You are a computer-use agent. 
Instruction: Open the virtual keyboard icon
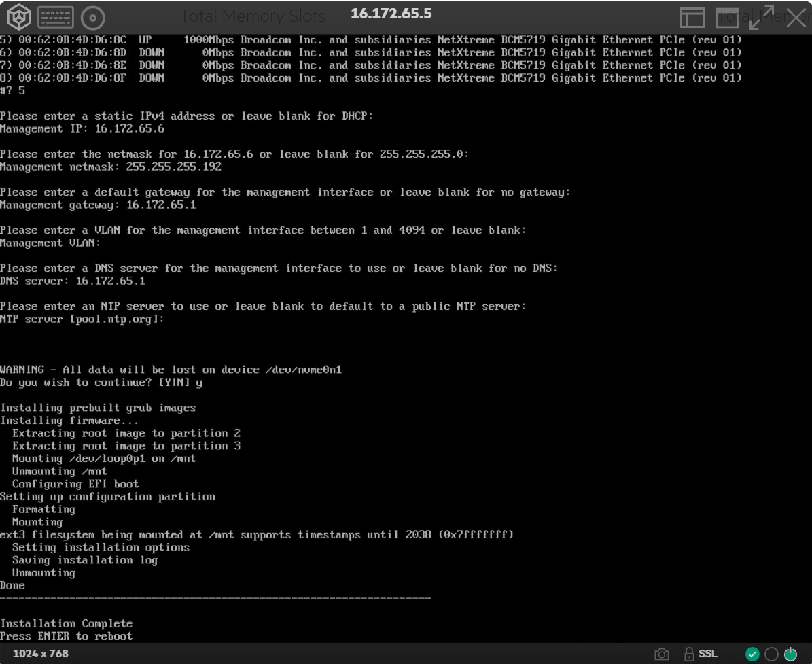pos(56,17)
